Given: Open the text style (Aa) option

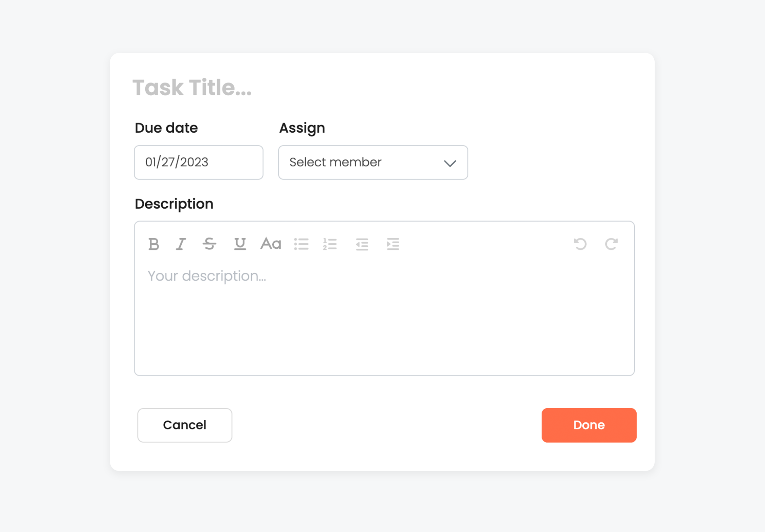Looking at the screenshot, I should pos(270,243).
